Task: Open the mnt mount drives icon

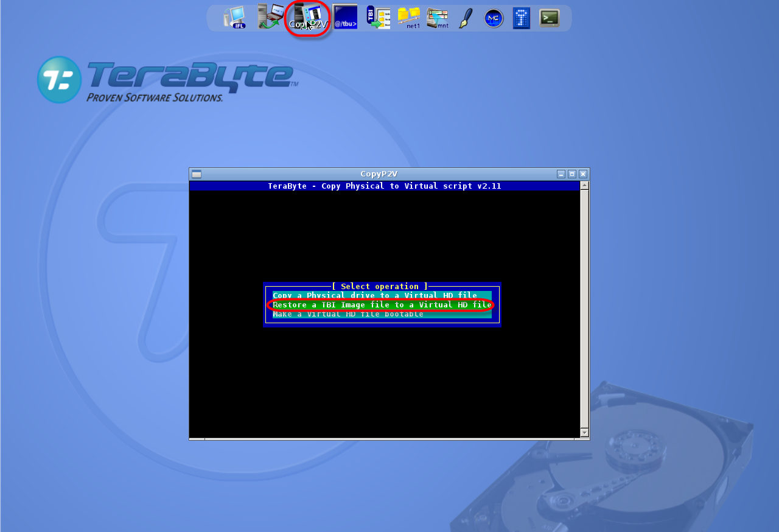Action: click(x=438, y=18)
